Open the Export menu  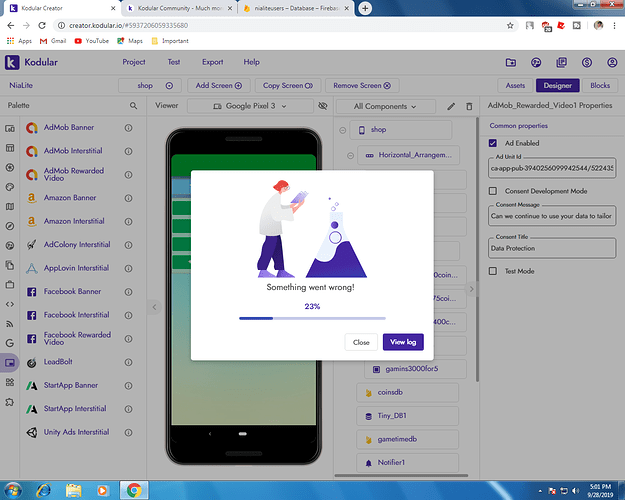pos(212,62)
